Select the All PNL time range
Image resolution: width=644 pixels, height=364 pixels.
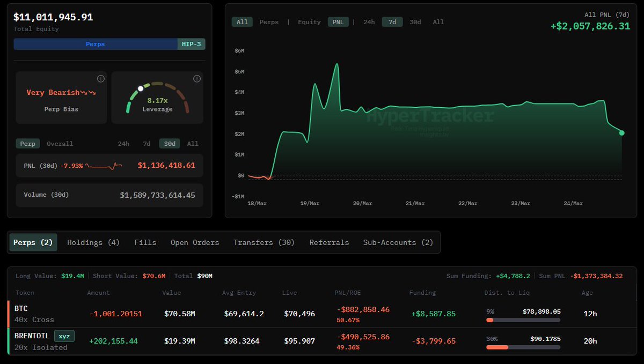click(438, 22)
